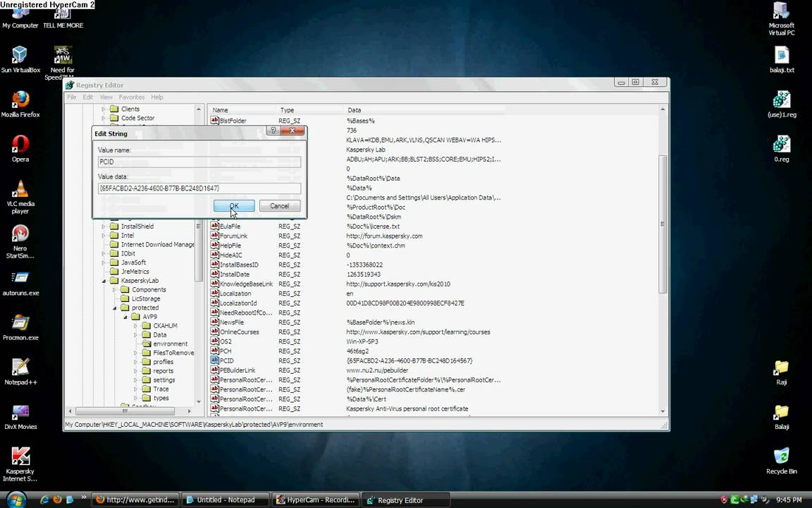Open the Balaji folder on desktop
This screenshot has width=812, height=508.
[782, 417]
